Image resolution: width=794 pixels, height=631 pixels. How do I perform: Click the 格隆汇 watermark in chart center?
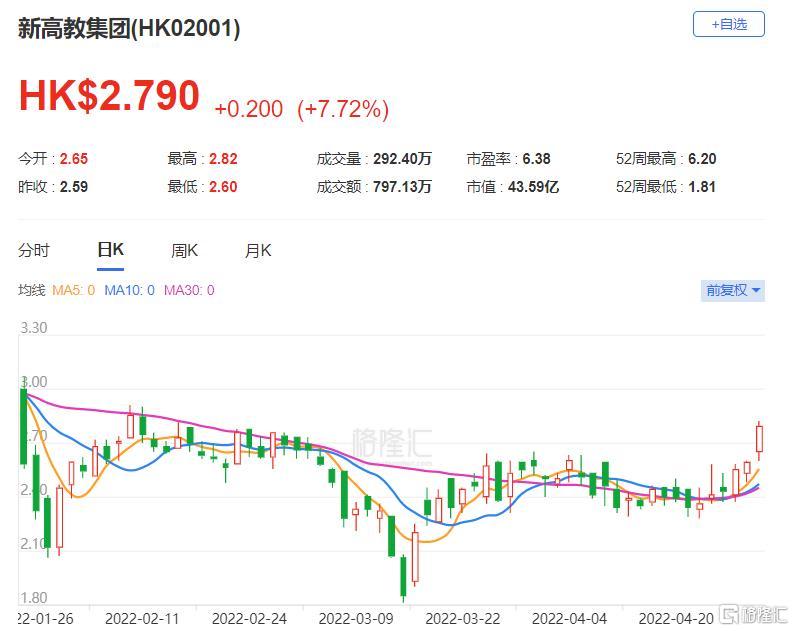coord(386,440)
